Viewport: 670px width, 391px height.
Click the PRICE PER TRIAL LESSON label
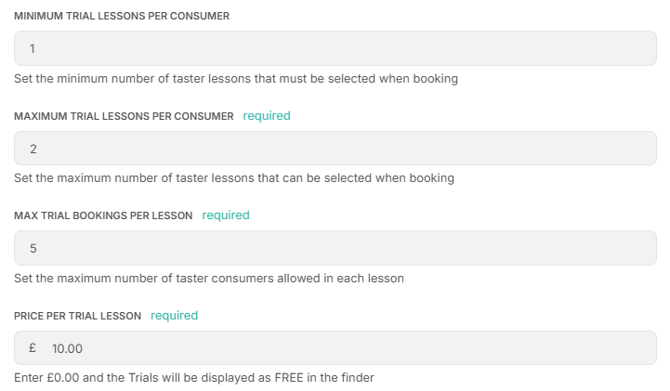(77, 316)
